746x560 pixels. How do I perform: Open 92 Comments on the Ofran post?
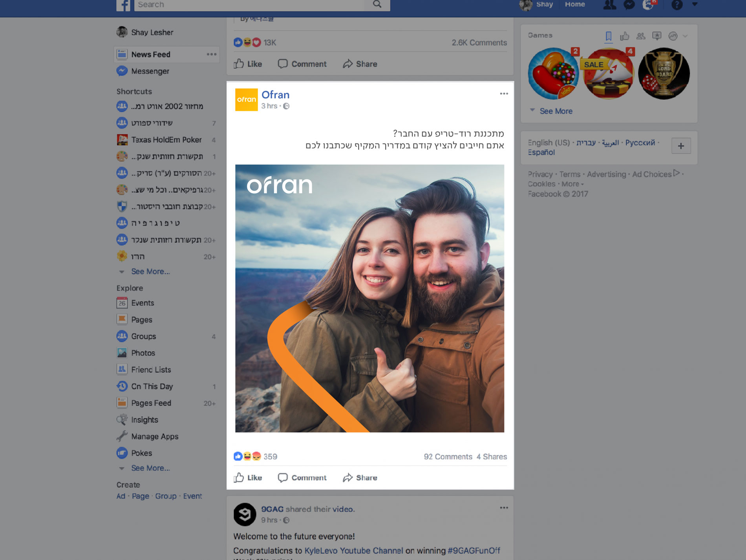pyautogui.click(x=448, y=456)
